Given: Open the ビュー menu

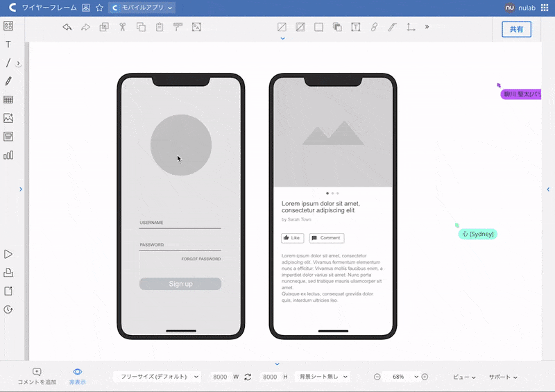Looking at the screenshot, I should (464, 377).
